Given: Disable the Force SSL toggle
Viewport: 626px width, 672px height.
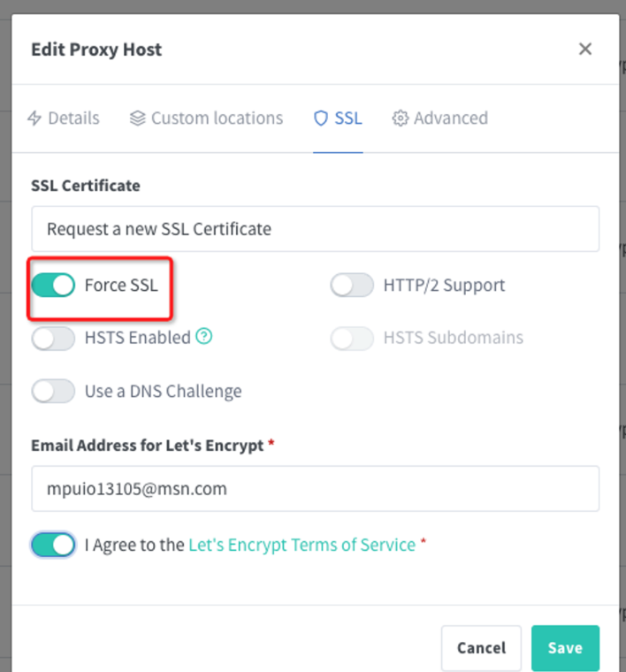Looking at the screenshot, I should [x=53, y=286].
